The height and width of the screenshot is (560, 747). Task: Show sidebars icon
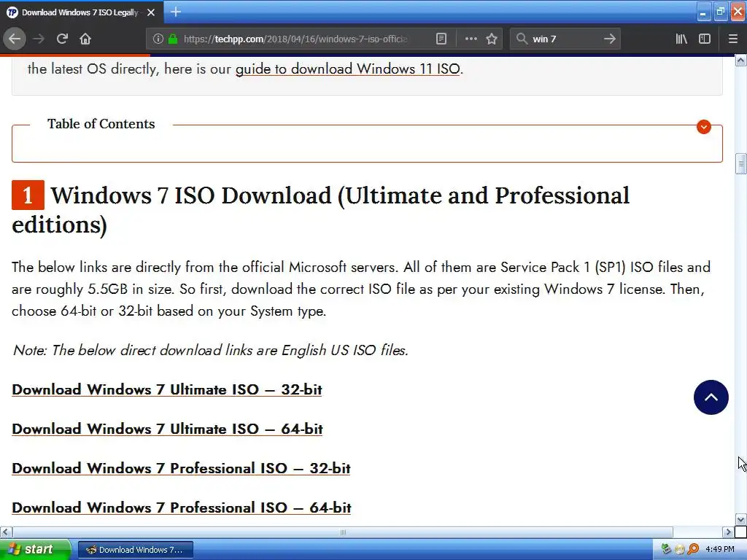point(705,39)
